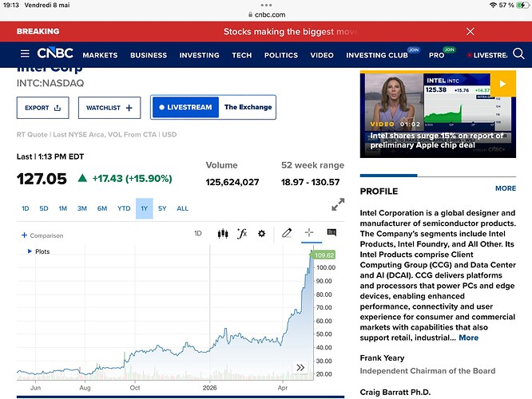Screen dimensions: 532x399
Task: Click the Volume value 125,624,027
Action: pos(232,183)
